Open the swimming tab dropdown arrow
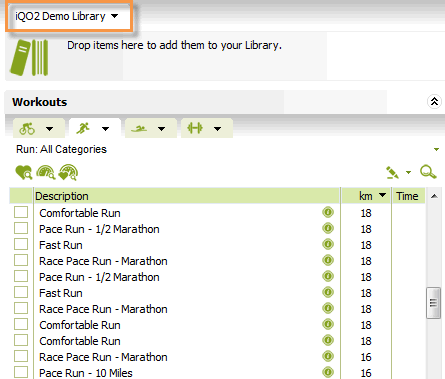The image size is (445, 379). tap(162, 129)
